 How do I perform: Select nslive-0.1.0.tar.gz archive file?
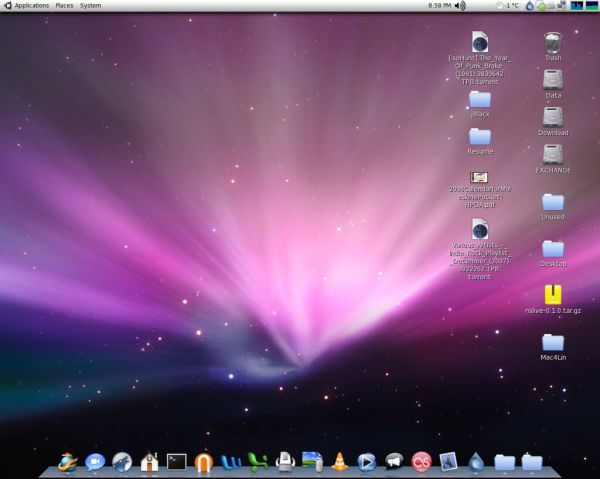click(x=553, y=295)
